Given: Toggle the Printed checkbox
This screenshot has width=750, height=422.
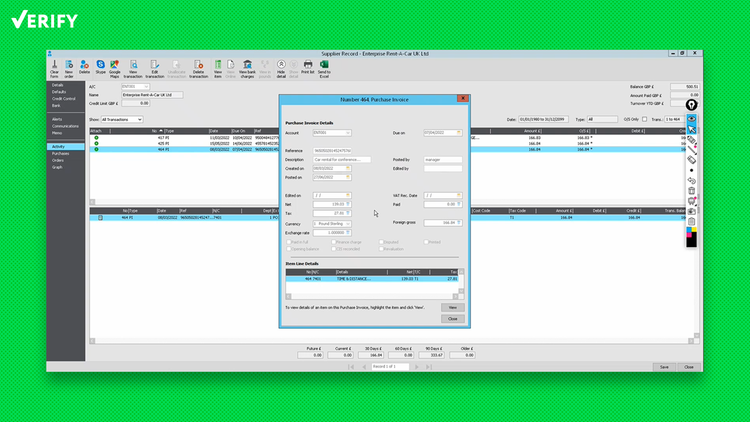Looking at the screenshot, I should (426, 242).
